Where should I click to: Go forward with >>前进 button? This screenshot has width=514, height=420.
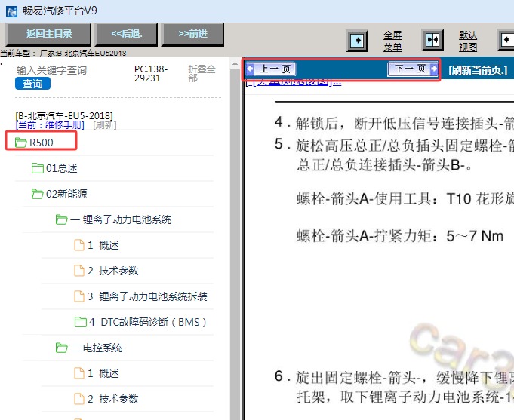point(192,34)
